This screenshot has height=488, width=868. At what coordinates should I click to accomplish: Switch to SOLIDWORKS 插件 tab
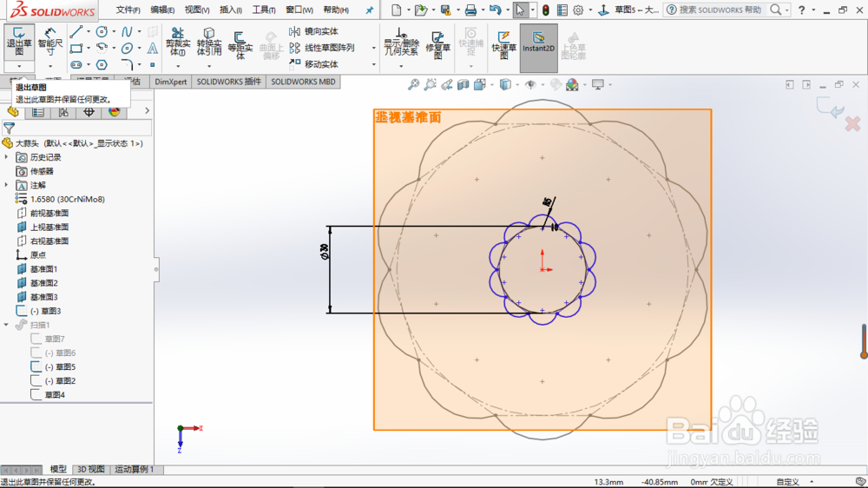[228, 82]
